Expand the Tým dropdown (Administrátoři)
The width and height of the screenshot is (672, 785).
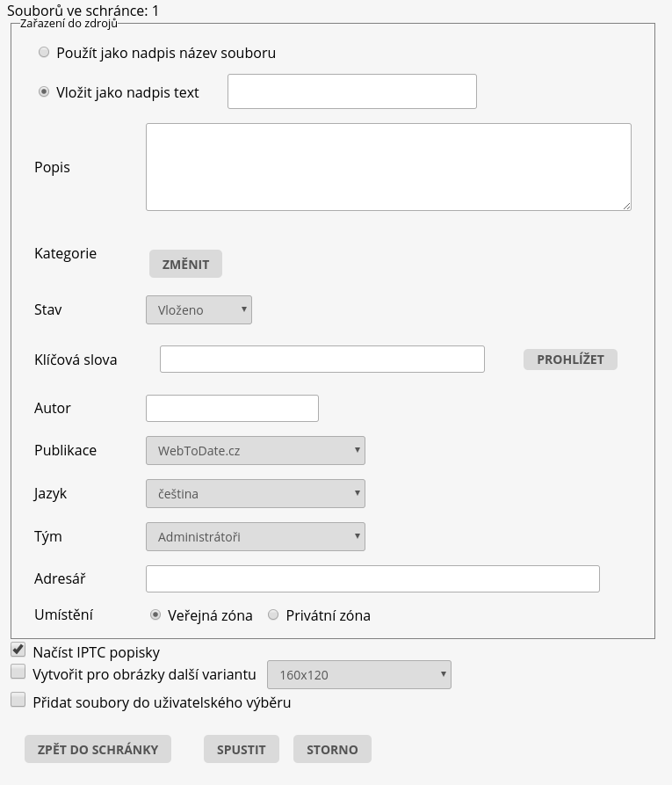[x=255, y=537]
